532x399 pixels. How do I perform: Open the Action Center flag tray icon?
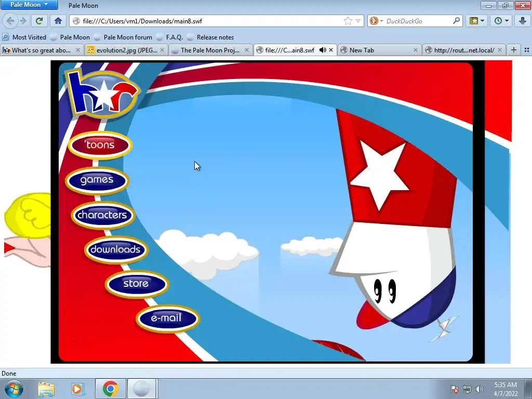click(455, 389)
